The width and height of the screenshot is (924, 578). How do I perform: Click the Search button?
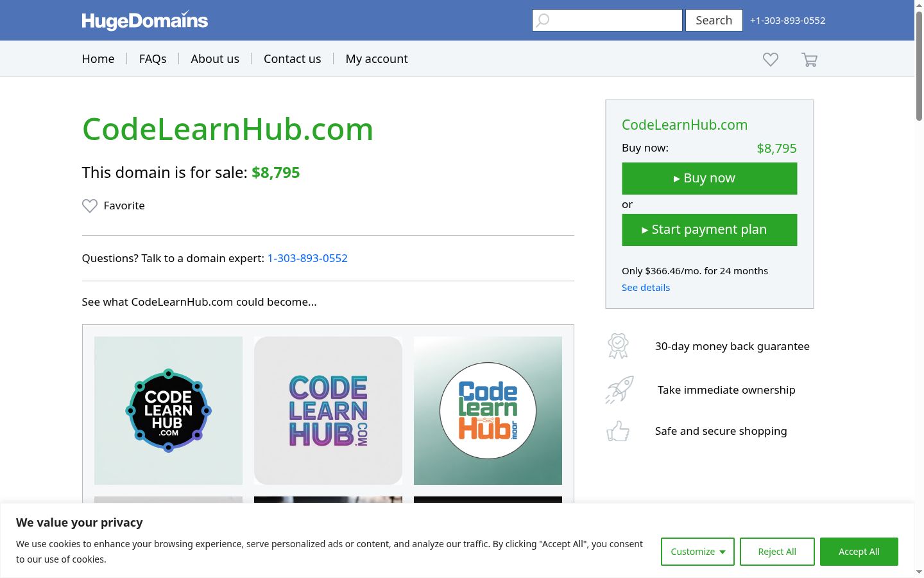[x=714, y=21]
